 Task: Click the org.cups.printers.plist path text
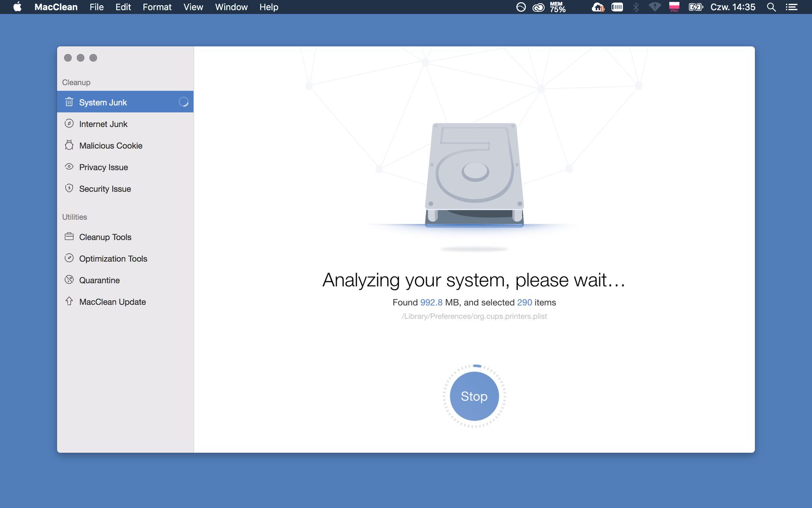click(474, 316)
